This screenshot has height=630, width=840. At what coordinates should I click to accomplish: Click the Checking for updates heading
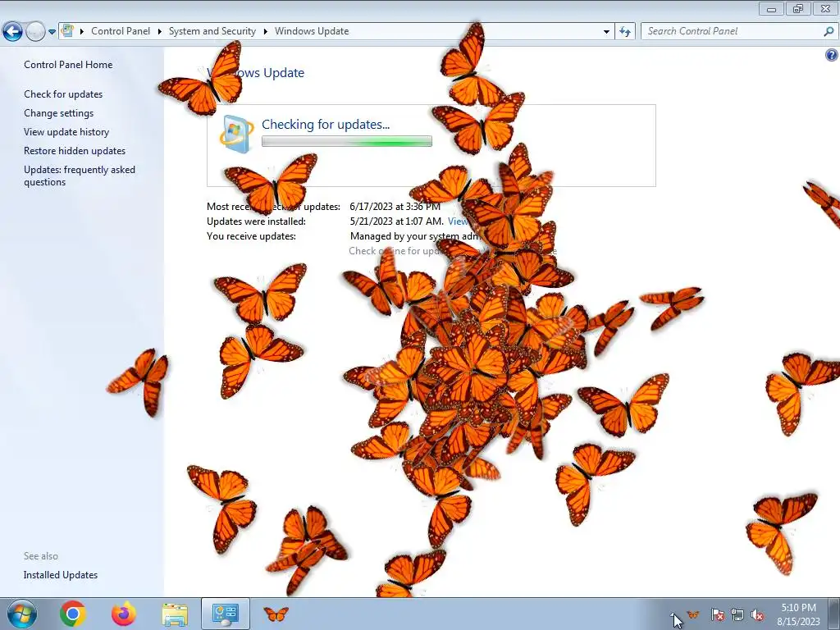point(326,125)
